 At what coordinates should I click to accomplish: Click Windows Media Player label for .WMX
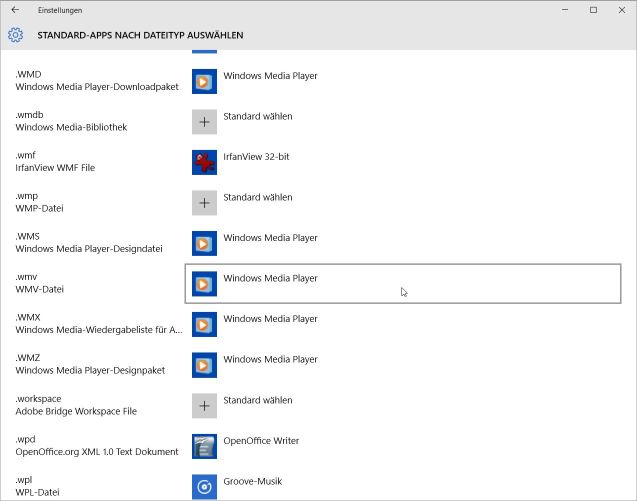(270, 319)
